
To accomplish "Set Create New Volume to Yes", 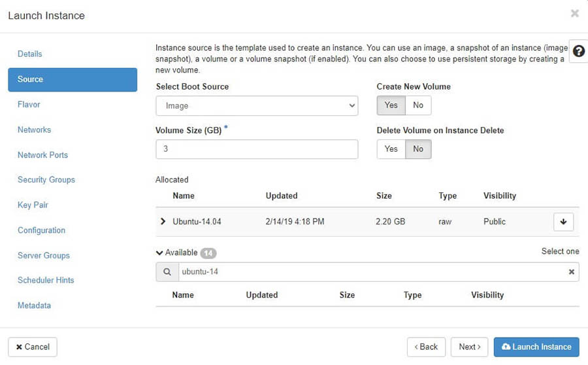I will tap(391, 105).
